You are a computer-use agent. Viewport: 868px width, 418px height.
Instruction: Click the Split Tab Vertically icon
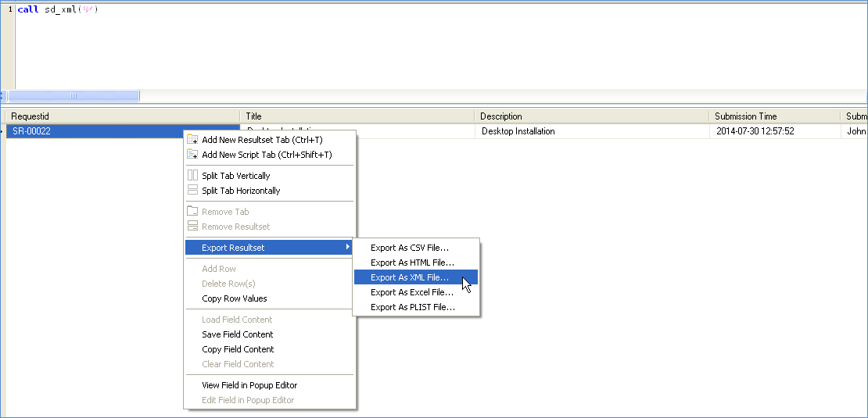coord(192,176)
